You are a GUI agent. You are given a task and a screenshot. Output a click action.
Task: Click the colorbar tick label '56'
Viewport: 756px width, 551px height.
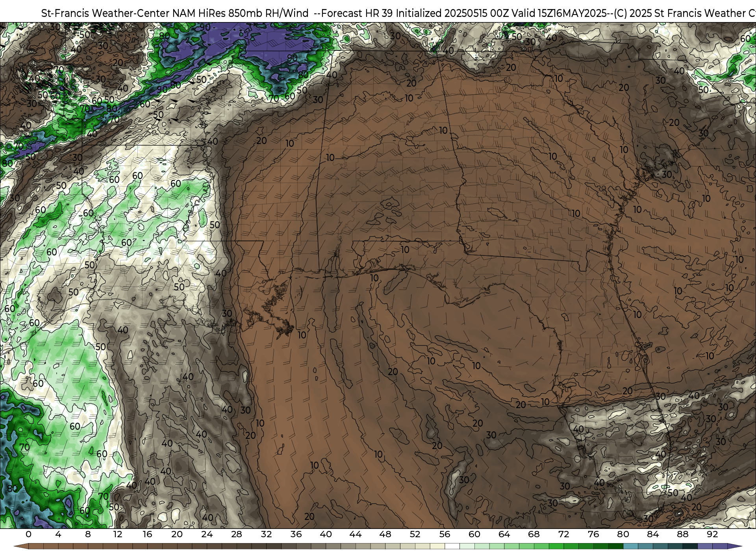click(445, 534)
